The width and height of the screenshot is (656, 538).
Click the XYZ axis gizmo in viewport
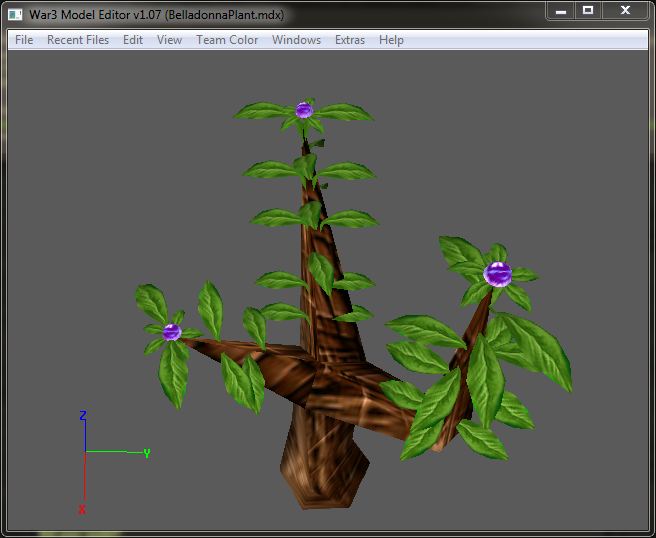[114, 462]
